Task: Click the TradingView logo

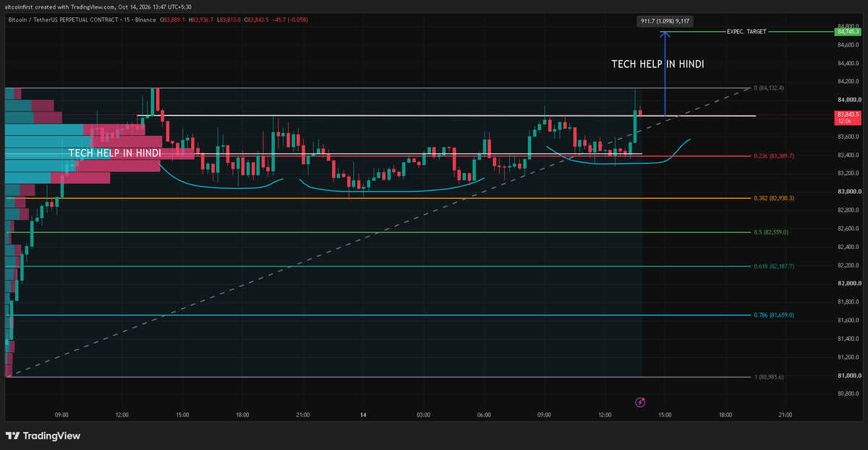Action: pos(43,436)
